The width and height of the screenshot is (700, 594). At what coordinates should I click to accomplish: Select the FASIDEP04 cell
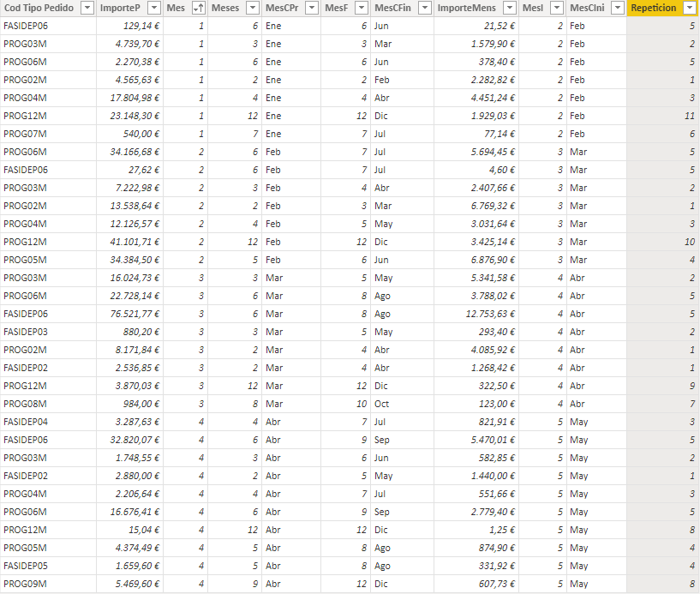(48, 422)
